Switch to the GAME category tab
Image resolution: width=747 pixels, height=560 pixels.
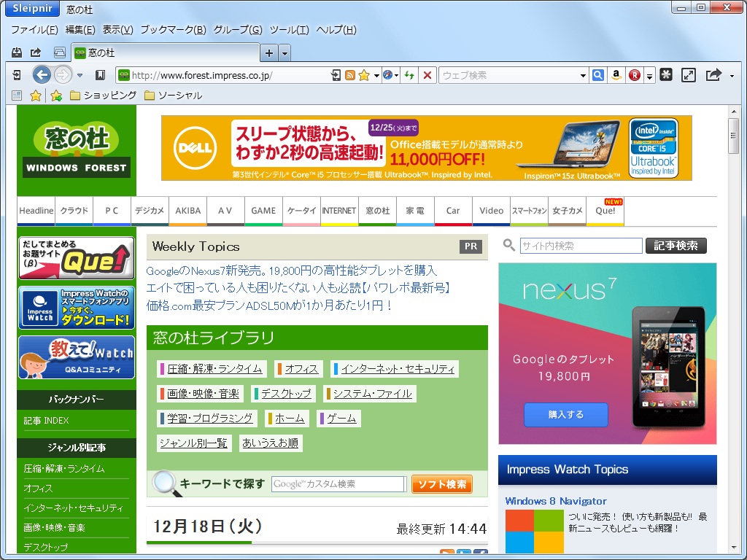[x=263, y=211]
